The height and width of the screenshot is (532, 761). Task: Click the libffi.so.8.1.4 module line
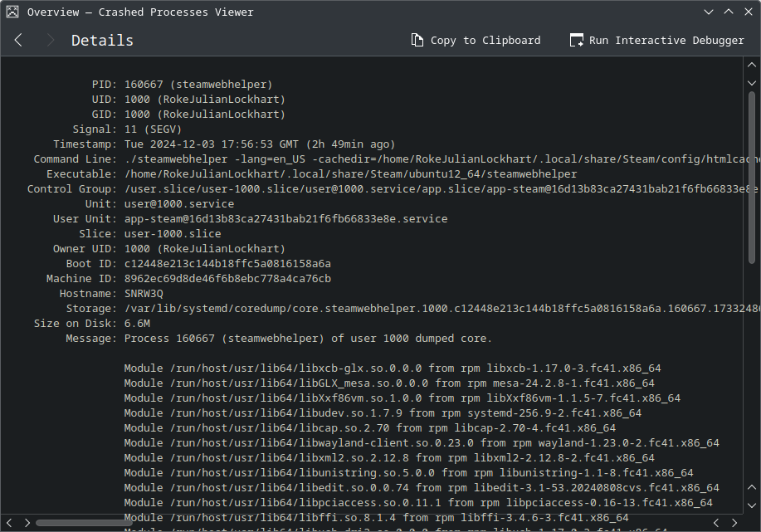376,518
